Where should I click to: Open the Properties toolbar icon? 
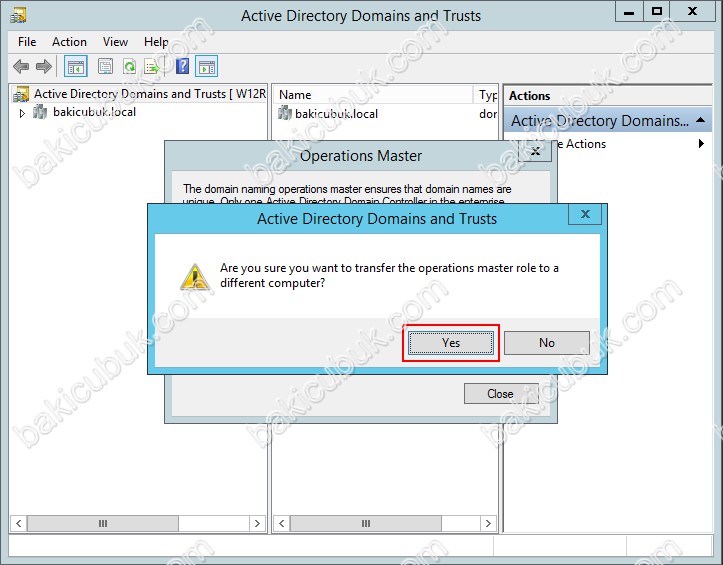[x=105, y=67]
